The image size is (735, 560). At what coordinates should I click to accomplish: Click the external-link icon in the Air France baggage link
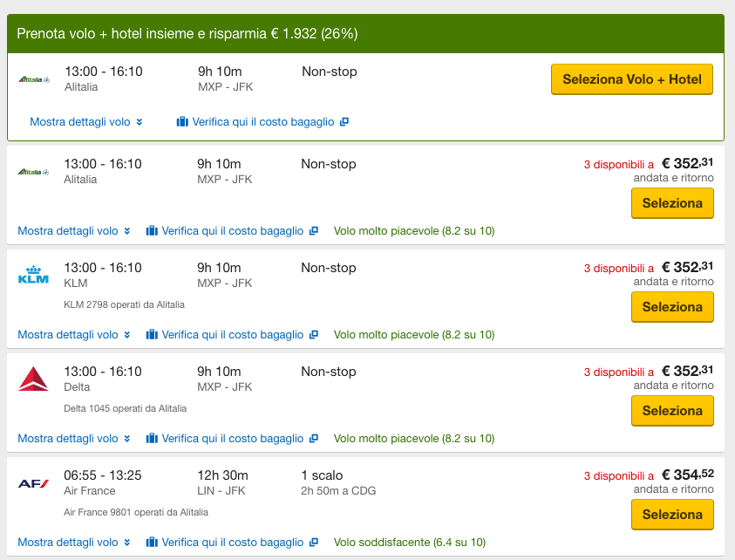[314, 543]
